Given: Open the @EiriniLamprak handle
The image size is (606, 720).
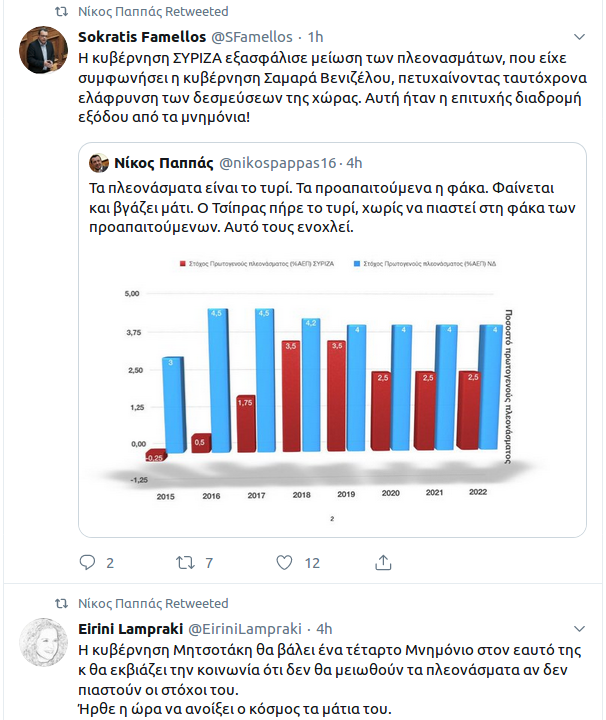Looking at the screenshot, I should tap(245, 629).
